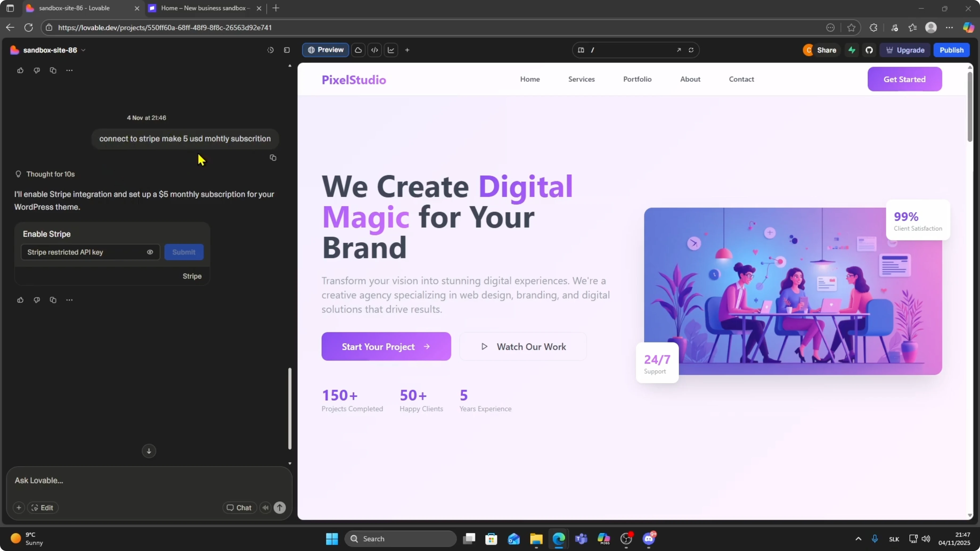The width and height of the screenshot is (980, 551).
Task: Submit the Stripe API key
Action: [x=184, y=252]
